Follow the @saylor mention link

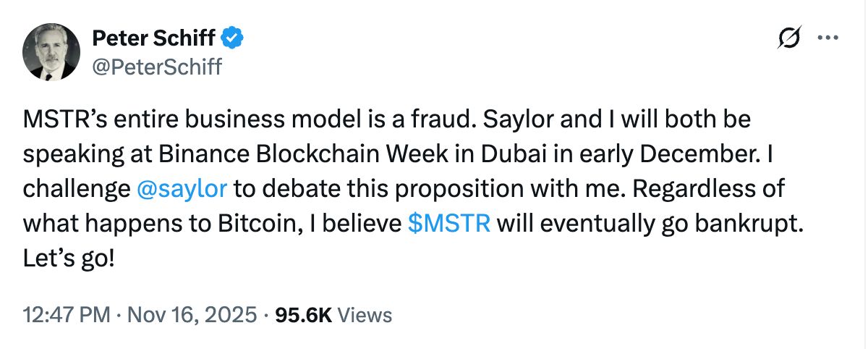[182, 188]
